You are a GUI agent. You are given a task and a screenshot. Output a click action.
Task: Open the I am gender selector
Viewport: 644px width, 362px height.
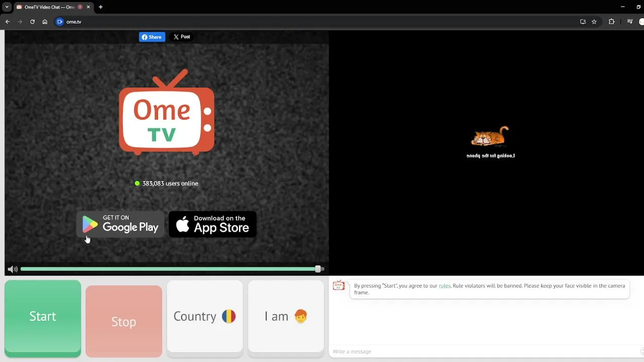point(286,318)
